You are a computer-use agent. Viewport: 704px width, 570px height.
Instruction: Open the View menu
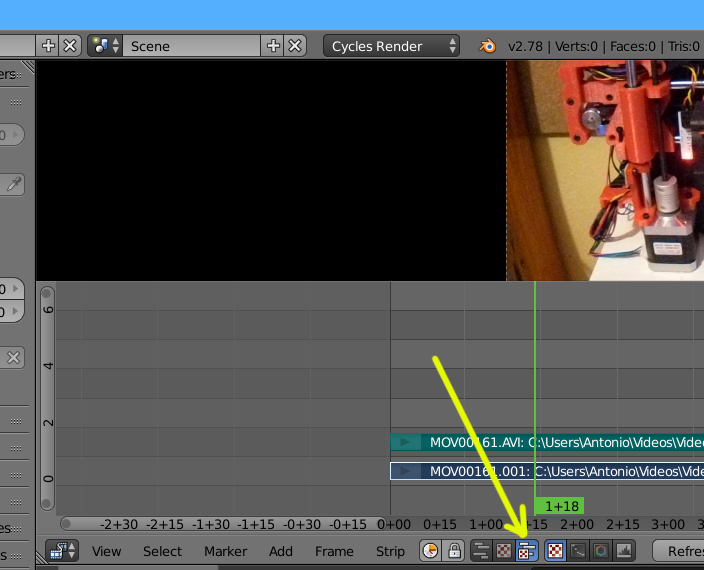tap(106, 551)
